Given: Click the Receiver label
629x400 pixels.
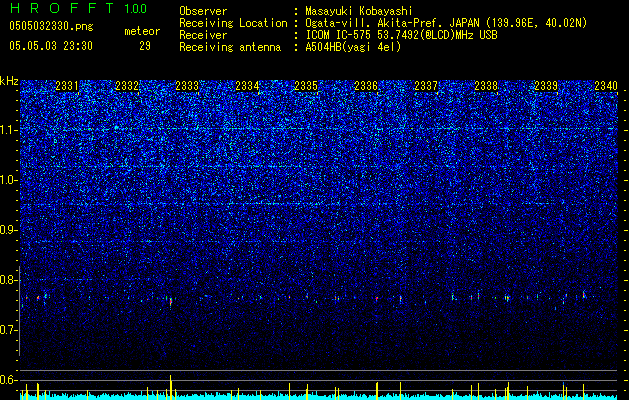Looking at the screenshot, I should pyautogui.click(x=203, y=35).
